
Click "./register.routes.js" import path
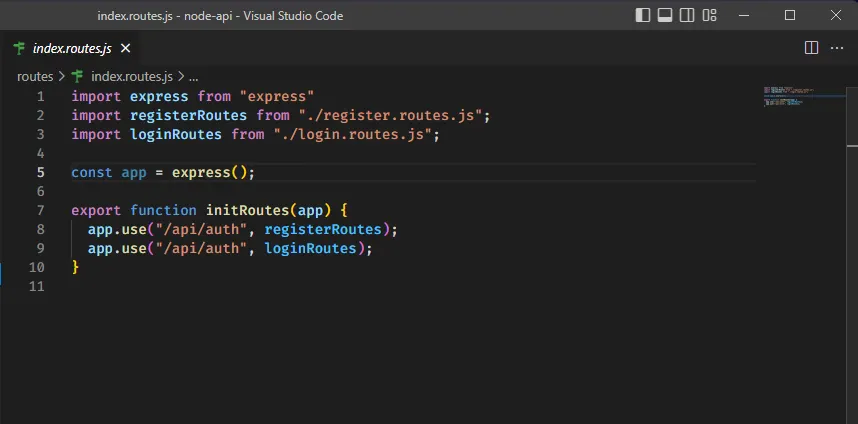(x=390, y=115)
